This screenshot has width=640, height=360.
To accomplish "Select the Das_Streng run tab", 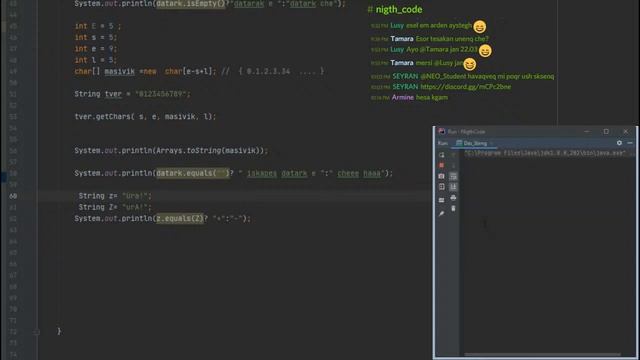I will click(475, 143).
